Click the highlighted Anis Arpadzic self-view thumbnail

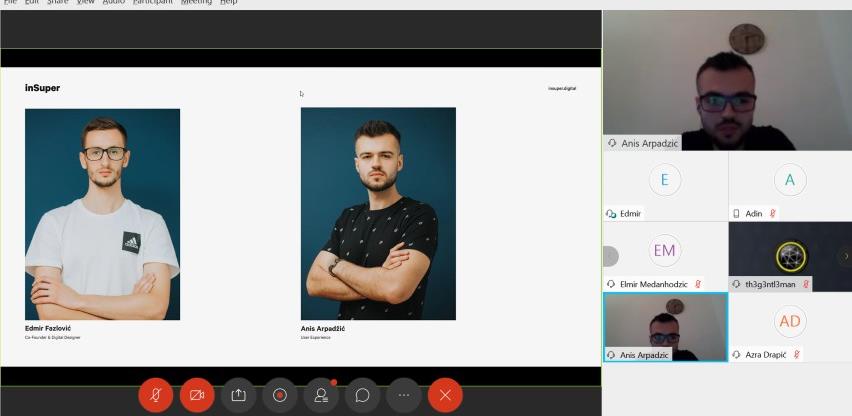(665, 325)
